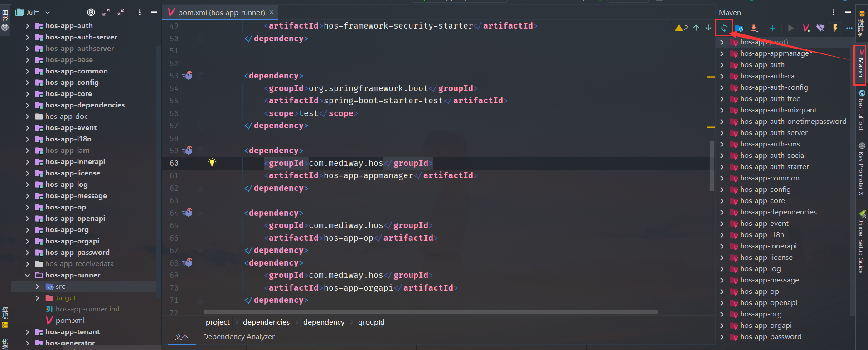Screen dimensions: 868x350
Task: Click hos-app-orgapi artifactId on line 70
Action: pyautogui.click(x=358, y=288)
